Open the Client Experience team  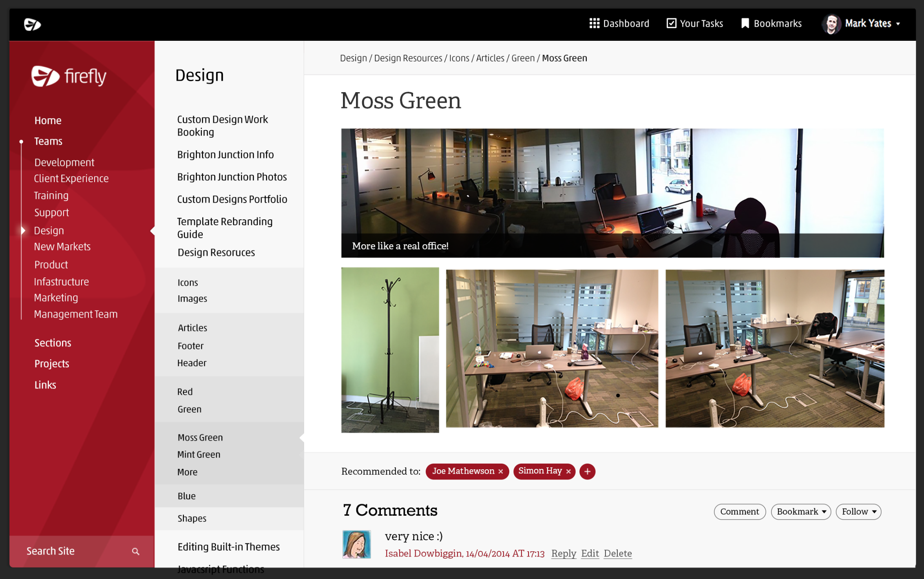click(71, 178)
